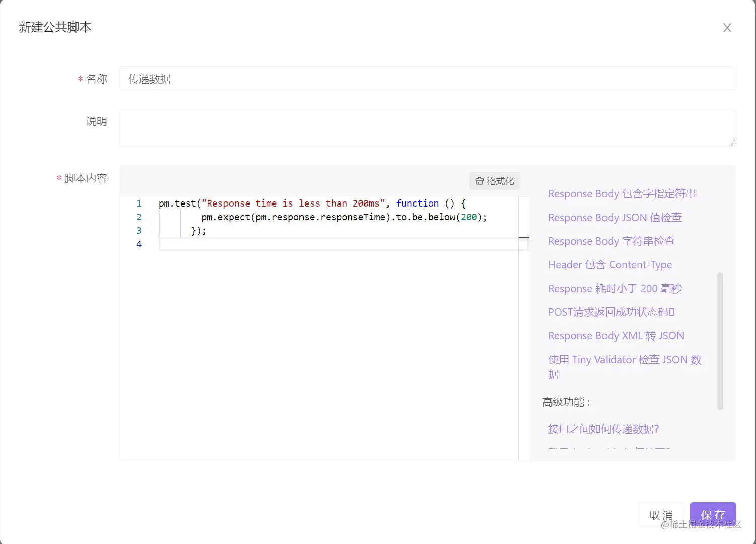Image resolution: width=756 pixels, height=544 pixels.
Task: Focus the 说明 description textarea
Action: coord(427,128)
